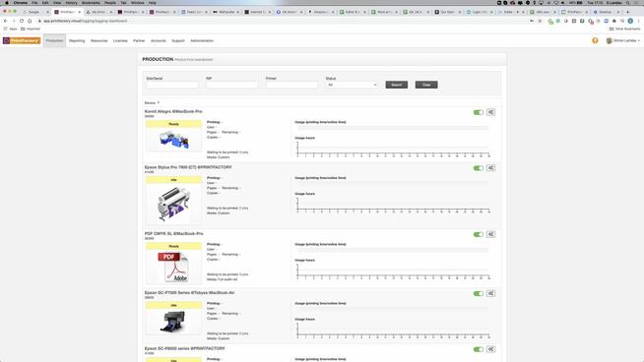
Task: Click the Search button
Action: click(397, 85)
